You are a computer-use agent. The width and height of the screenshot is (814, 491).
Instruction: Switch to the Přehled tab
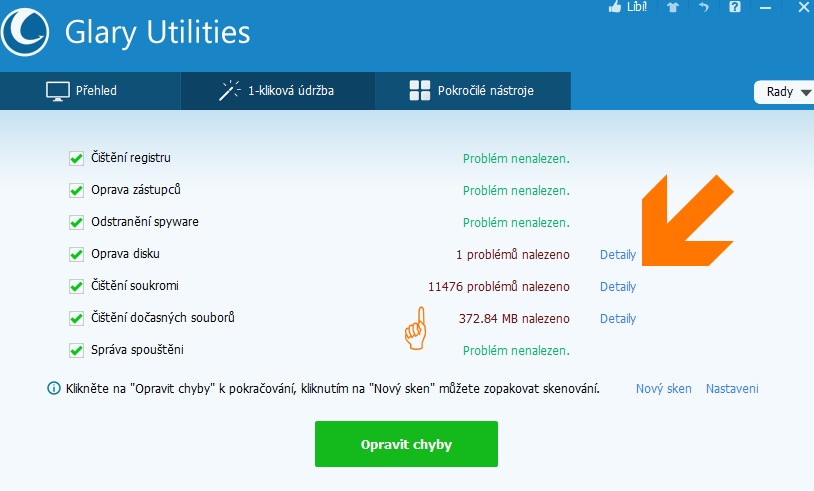click(82, 91)
